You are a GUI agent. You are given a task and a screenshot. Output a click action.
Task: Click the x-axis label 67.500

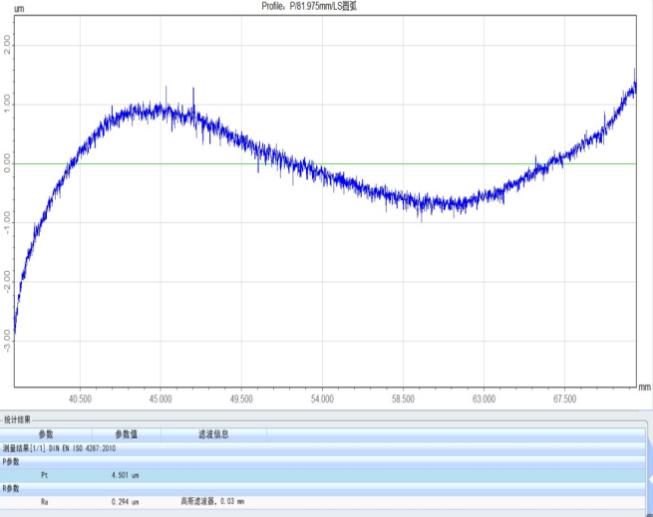pyautogui.click(x=565, y=399)
